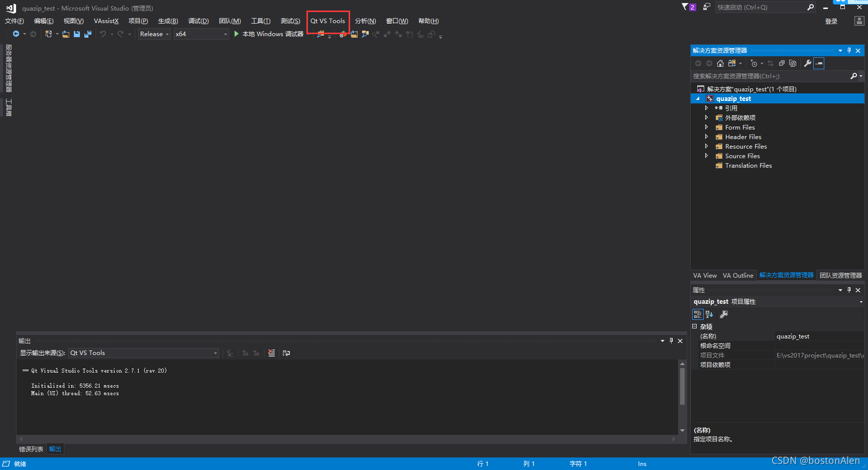Viewport: 868px width, 470px height.
Task: Open Solution Explorer window options arrow
Action: tap(840, 51)
